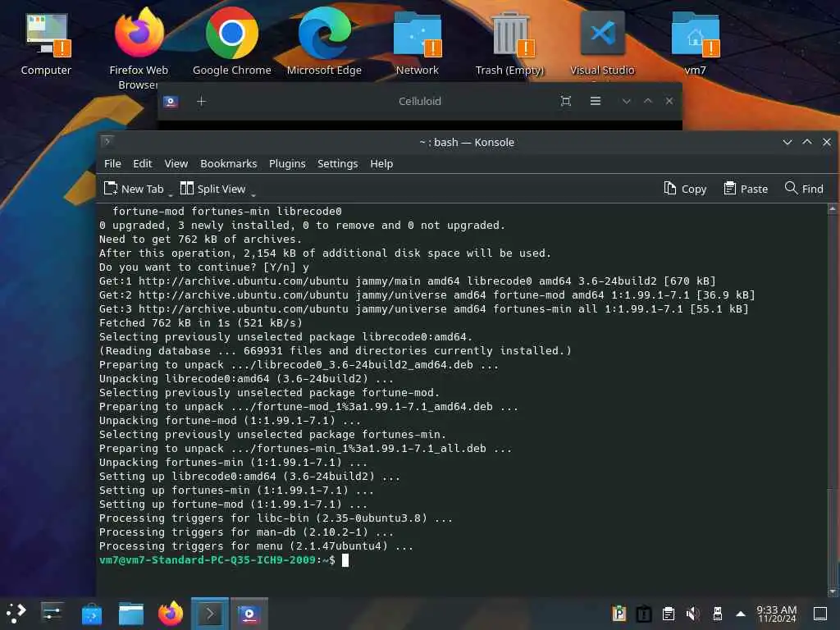
Task: Click Get:1 archive.ubuntu.com librecode0 line
Action: coord(408,281)
